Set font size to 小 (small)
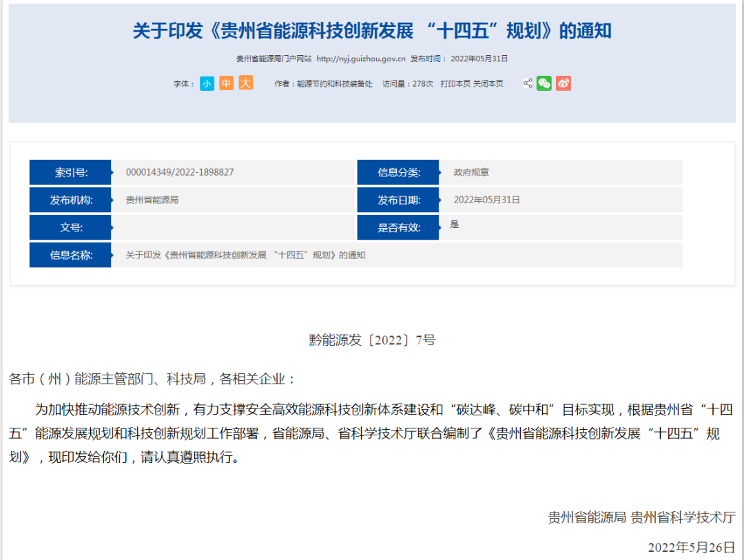Viewport: 744px width, 560px height. point(207,83)
